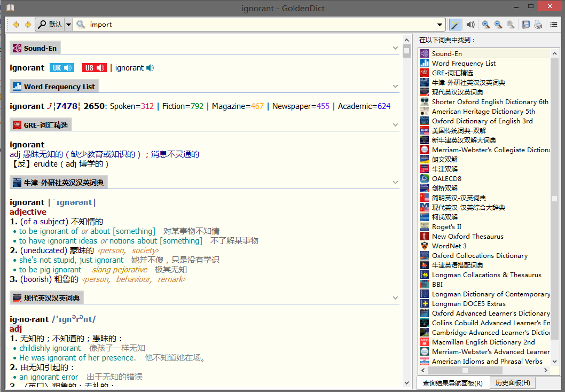Click the 牛津-外研社英汉汉英词典 header icon
Viewport: 565px width, 392px height.
pos(17,183)
